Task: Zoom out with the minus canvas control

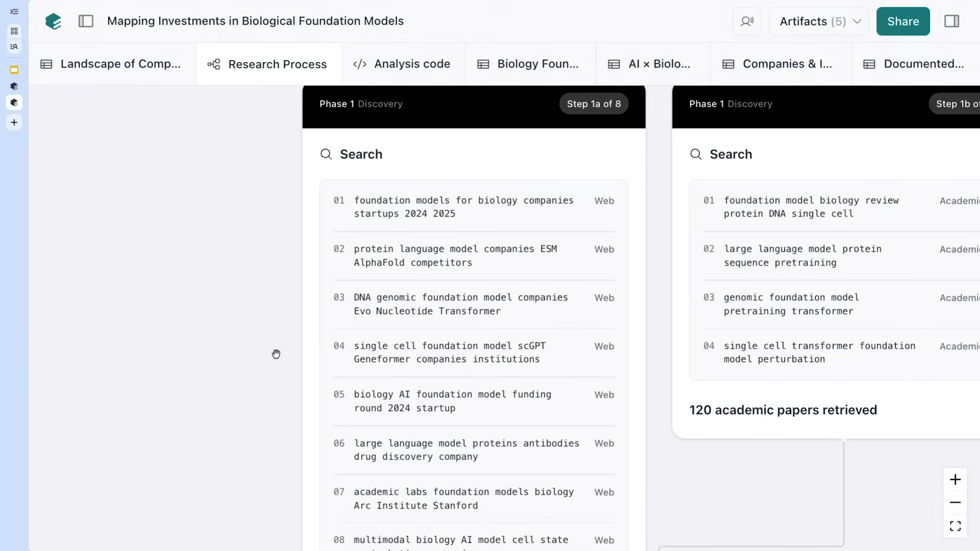Action: (955, 503)
